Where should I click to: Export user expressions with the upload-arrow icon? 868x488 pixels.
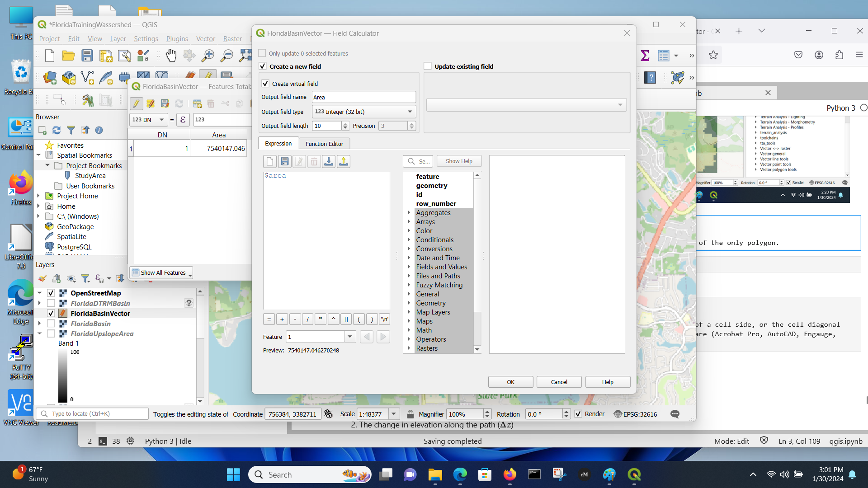click(x=344, y=161)
